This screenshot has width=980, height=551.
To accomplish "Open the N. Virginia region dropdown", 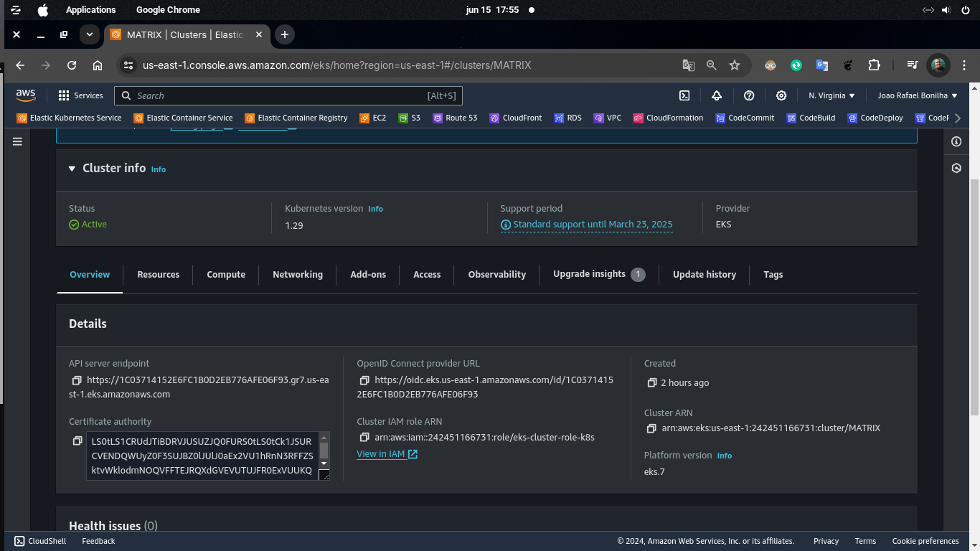I will pyautogui.click(x=831, y=95).
